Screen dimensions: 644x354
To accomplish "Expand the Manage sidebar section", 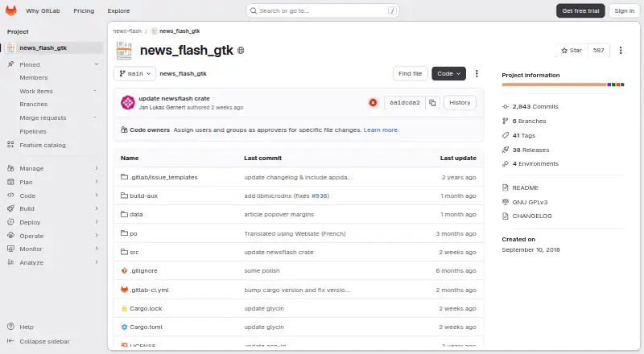I will coord(53,168).
